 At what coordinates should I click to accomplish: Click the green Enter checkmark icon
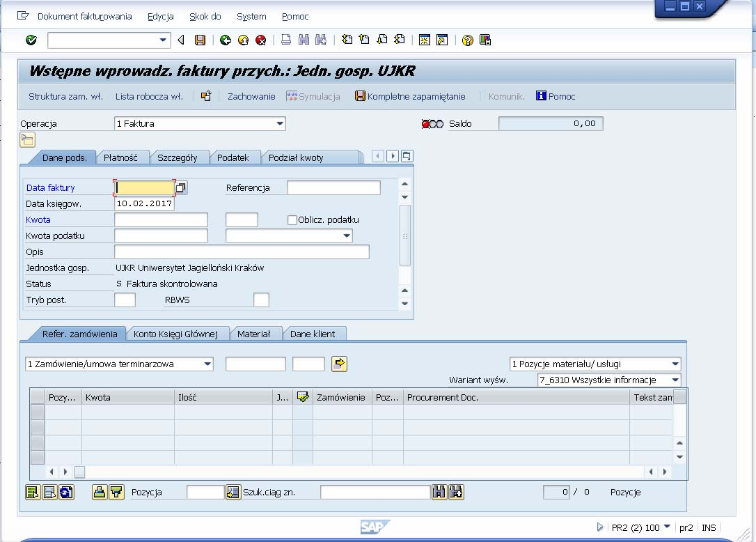(x=31, y=40)
